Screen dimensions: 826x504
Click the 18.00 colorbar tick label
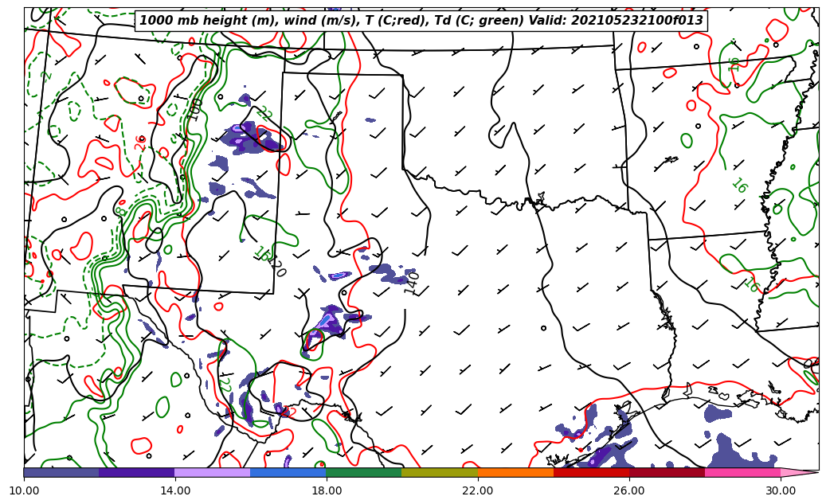tap(326, 490)
